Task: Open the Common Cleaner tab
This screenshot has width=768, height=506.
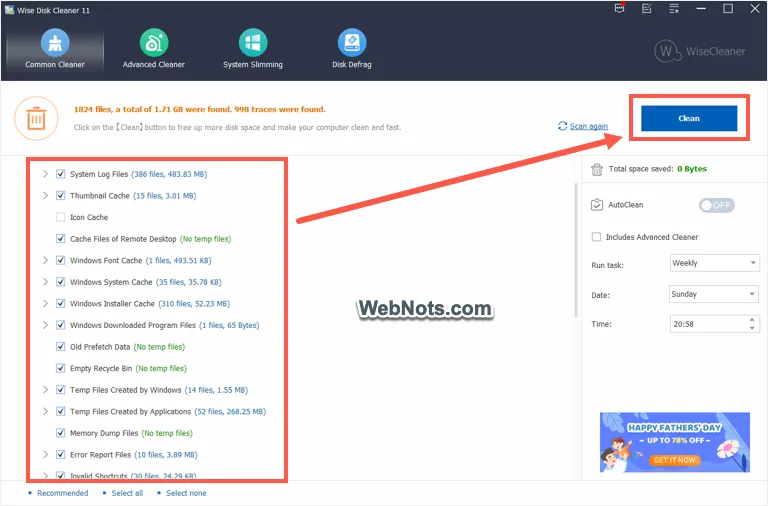Action: pos(55,49)
